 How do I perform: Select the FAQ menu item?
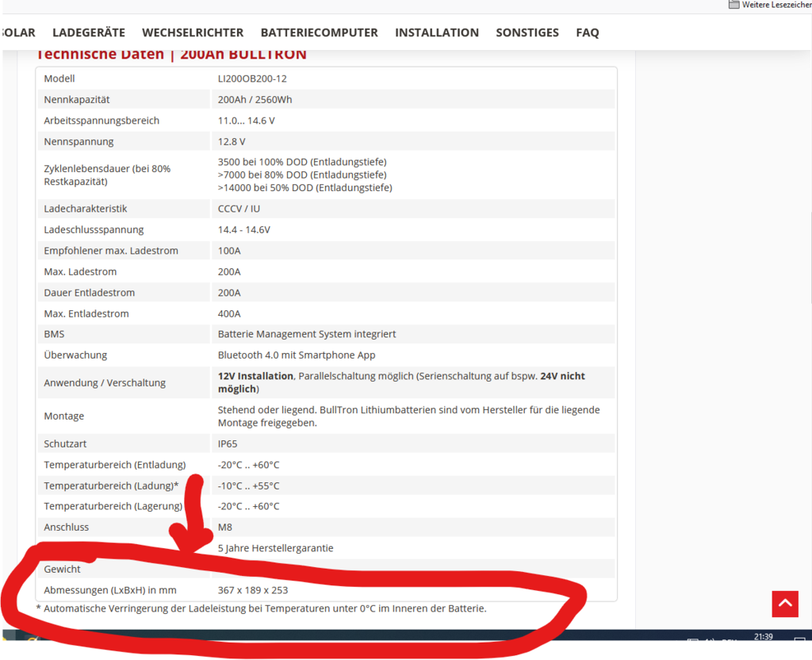tap(588, 33)
